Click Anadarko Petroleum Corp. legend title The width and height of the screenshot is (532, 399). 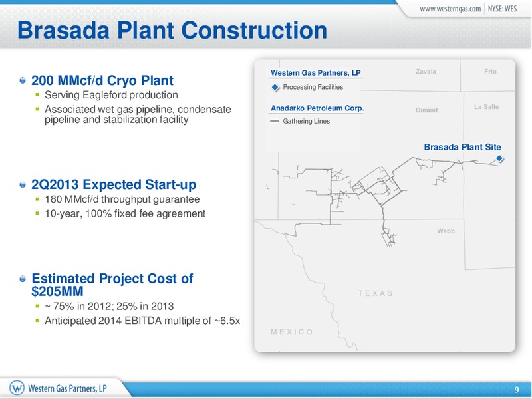[x=317, y=108]
